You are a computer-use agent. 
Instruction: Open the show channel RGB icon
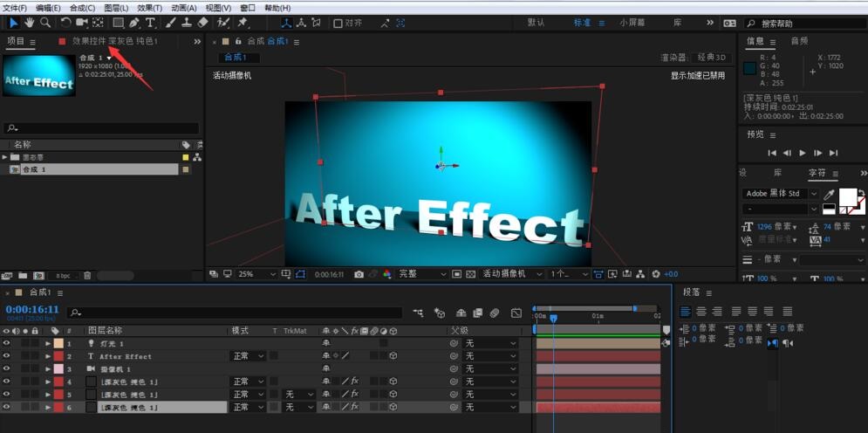click(387, 274)
